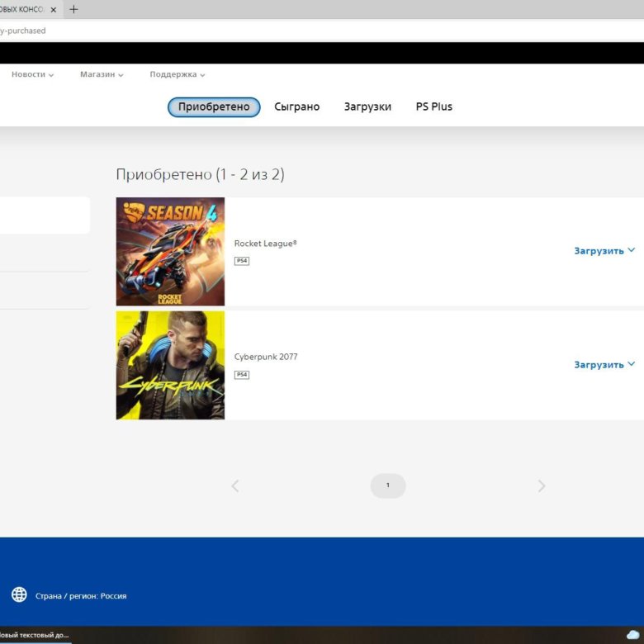The width and height of the screenshot is (644, 644).
Task: Open the cloud icon in system tray
Action: tap(633, 635)
